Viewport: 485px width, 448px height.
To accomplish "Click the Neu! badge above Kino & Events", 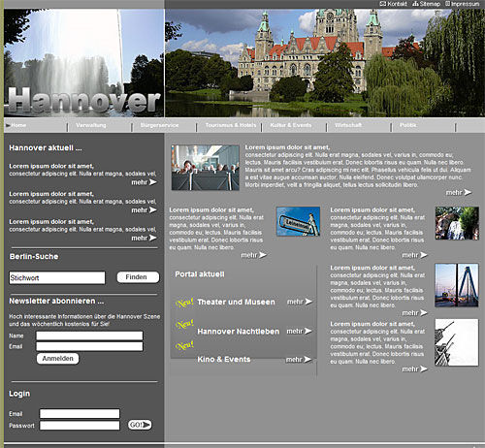I will point(184,345).
